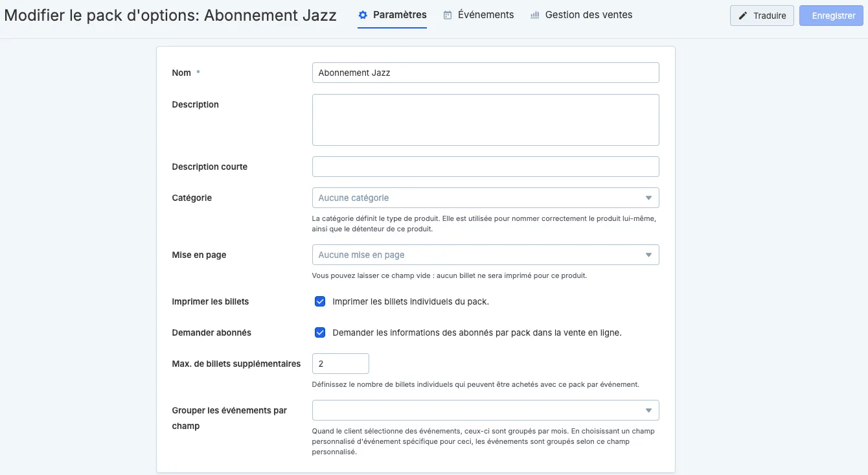Click the hint 'Vous pouvez laisser ce champ vide'
Viewport: 868px width, 475px height.
click(450, 275)
